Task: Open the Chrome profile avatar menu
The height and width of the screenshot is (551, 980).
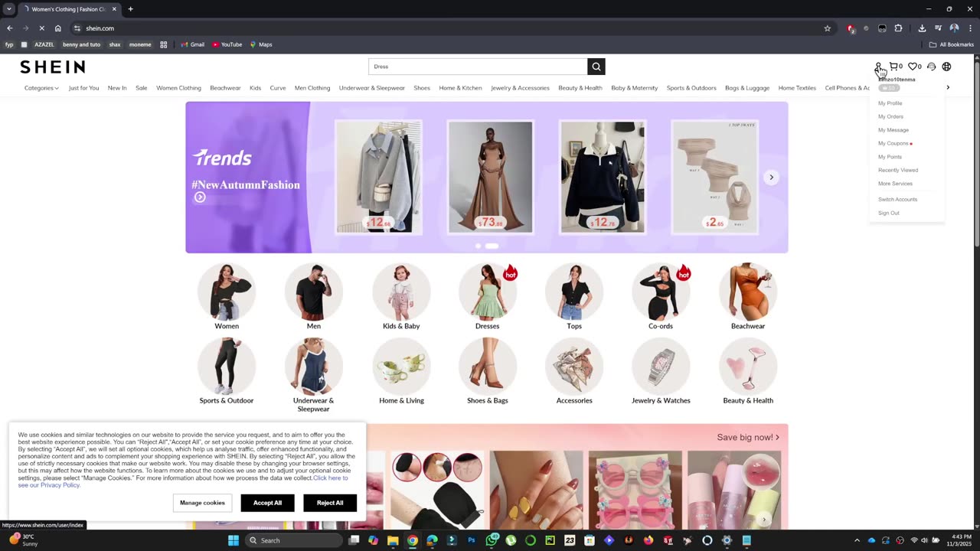Action: (955, 28)
